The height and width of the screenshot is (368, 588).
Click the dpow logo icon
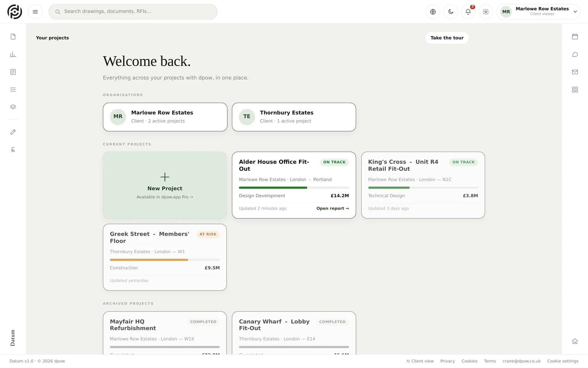15,12
